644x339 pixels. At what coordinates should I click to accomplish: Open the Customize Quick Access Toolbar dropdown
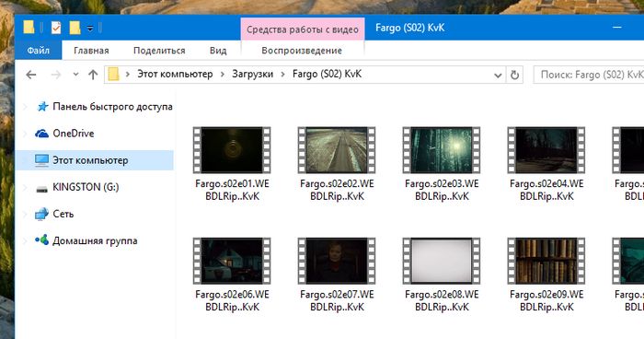90,29
